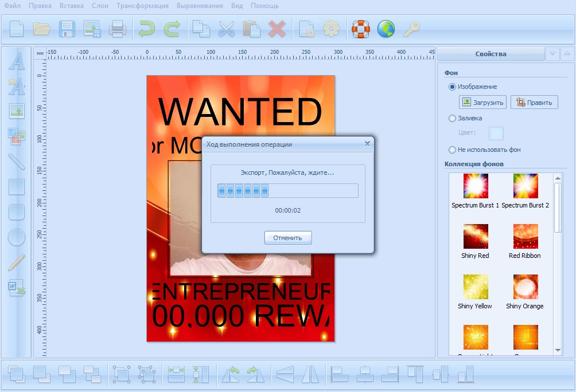
Task: Click the Загрузить button
Action: pyautogui.click(x=482, y=102)
